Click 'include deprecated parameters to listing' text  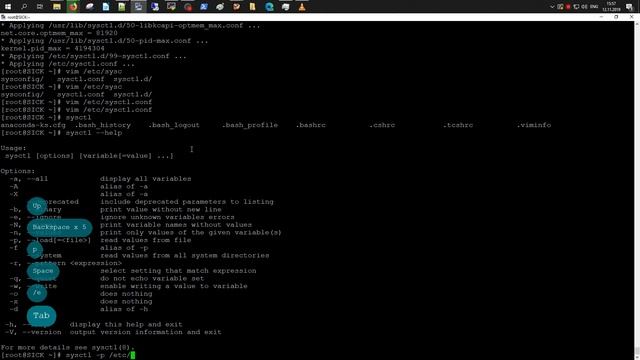187,202
